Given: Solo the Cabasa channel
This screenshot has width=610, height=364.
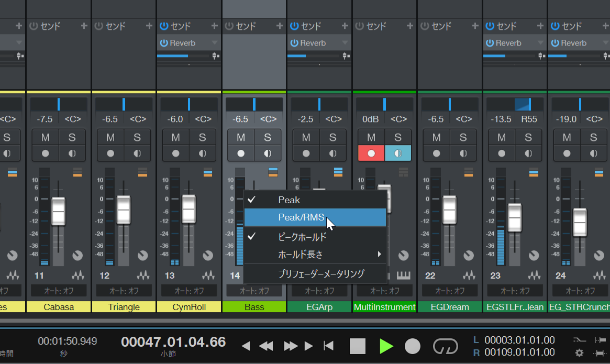Looking at the screenshot, I should click(72, 137).
